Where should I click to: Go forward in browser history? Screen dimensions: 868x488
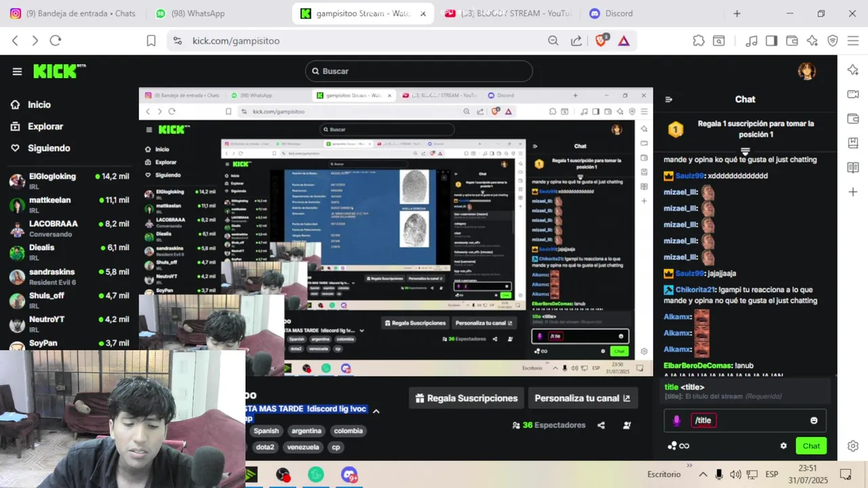[35, 41]
